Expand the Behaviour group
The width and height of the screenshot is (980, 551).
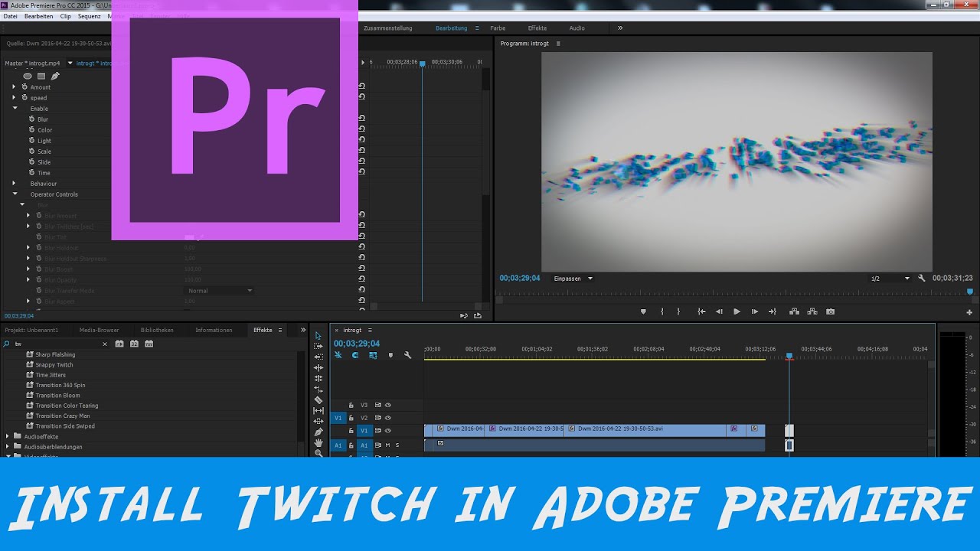(x=14, y=183)
